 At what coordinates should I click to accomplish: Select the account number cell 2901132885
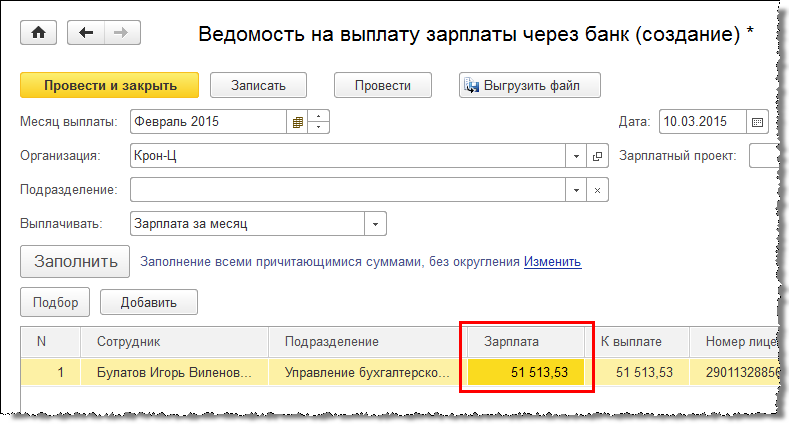(736, 373)
